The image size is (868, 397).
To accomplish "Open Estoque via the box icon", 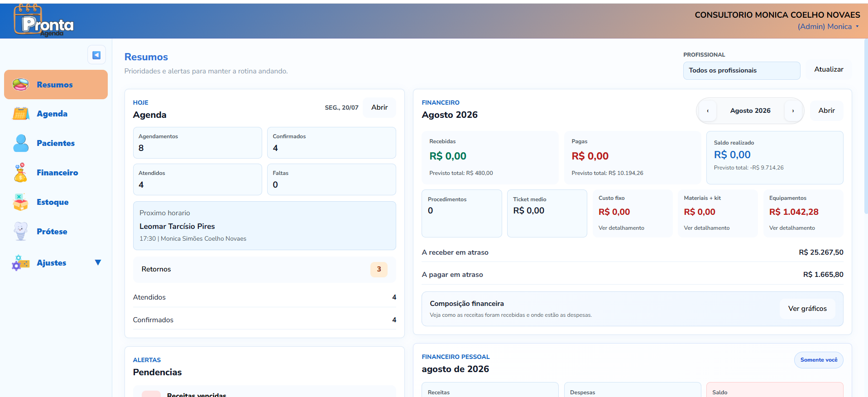I will point(20,202).
